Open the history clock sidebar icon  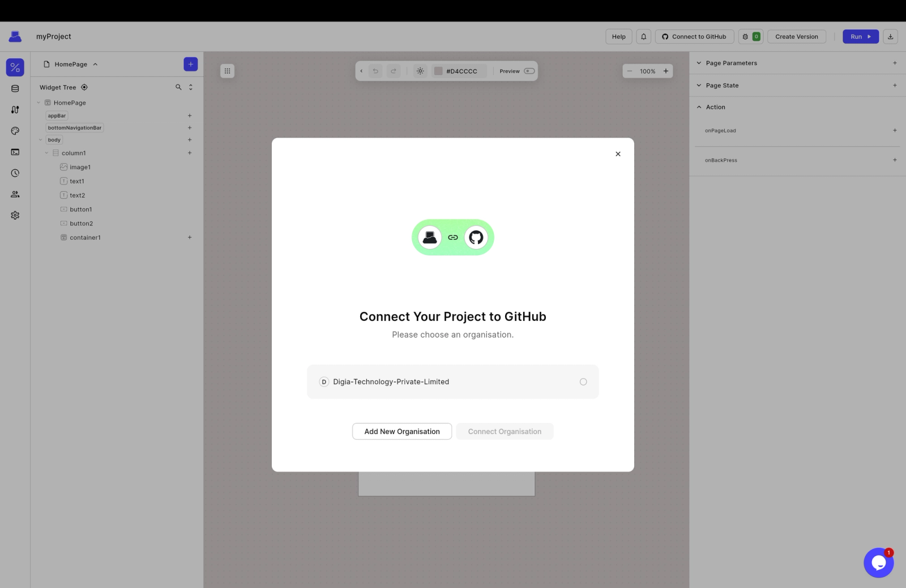(15, 173)
